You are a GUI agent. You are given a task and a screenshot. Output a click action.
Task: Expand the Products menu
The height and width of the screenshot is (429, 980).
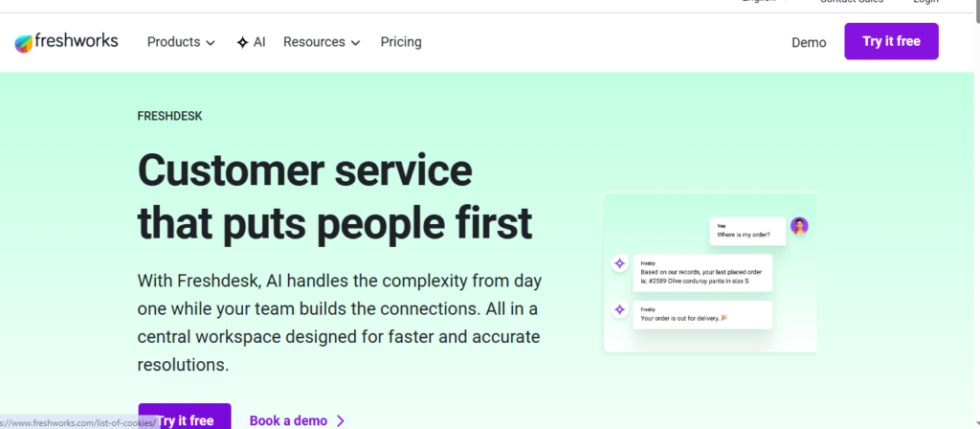pos(181,42)
